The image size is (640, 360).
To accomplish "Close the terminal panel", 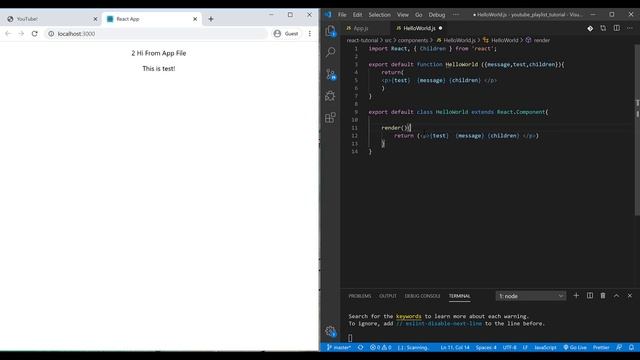I will [630, 296].
